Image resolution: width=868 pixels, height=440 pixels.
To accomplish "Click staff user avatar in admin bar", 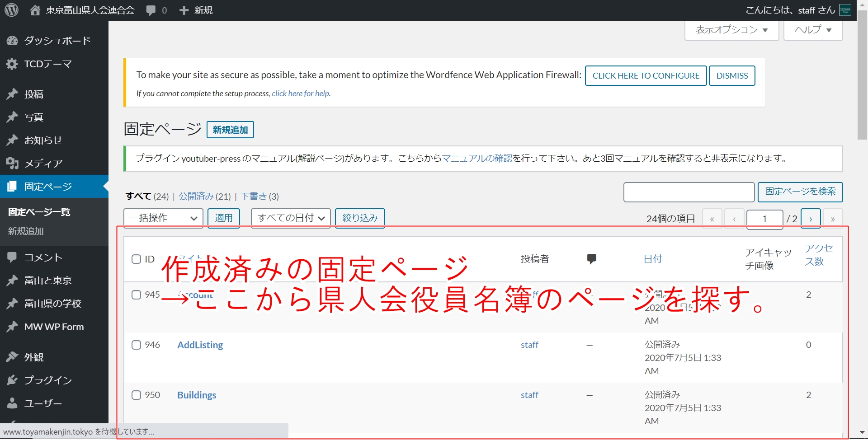I will [x=845, y=10].
